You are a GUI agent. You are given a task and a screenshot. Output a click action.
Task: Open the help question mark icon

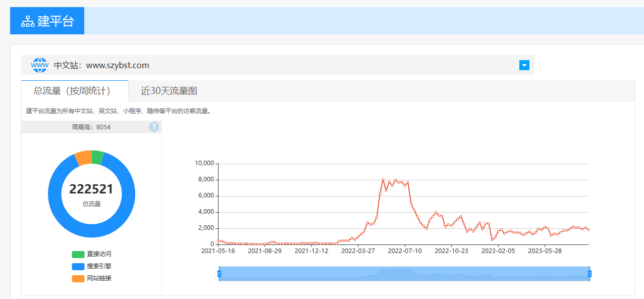[x=154, y=127]
